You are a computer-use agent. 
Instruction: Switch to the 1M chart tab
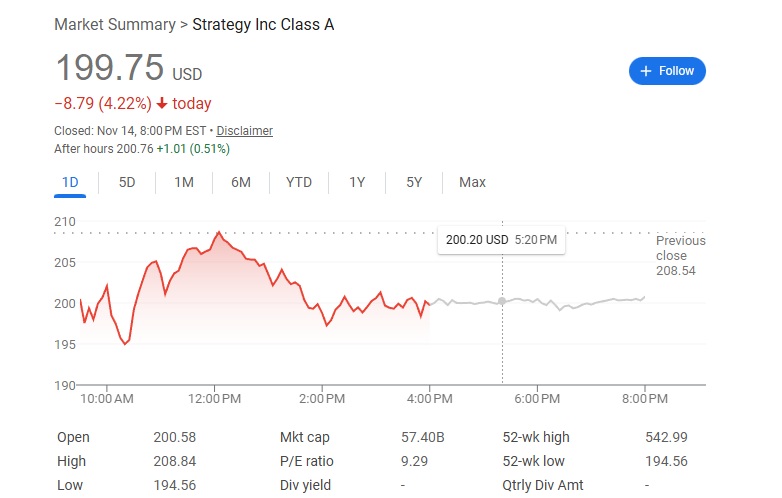(184, 182)
